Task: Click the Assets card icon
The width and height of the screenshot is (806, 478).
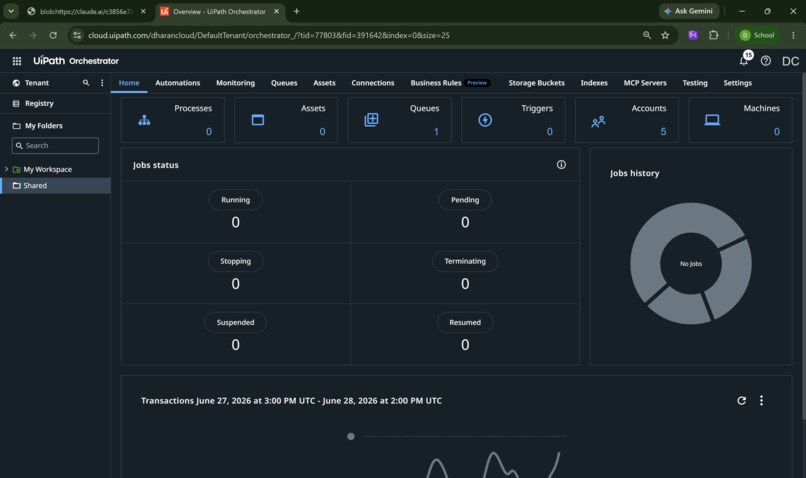Action: [x=258, y=120]
